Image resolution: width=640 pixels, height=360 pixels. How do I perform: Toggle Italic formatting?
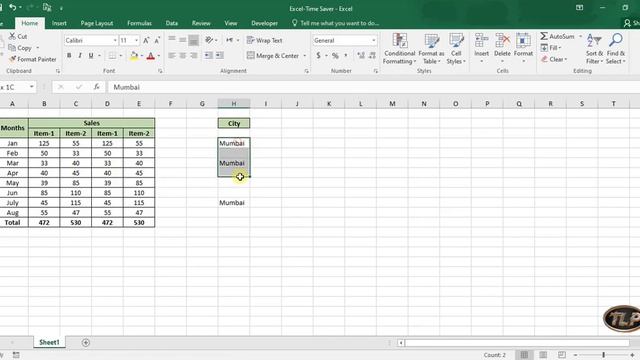pyautogui.click(x=80, y=56)
